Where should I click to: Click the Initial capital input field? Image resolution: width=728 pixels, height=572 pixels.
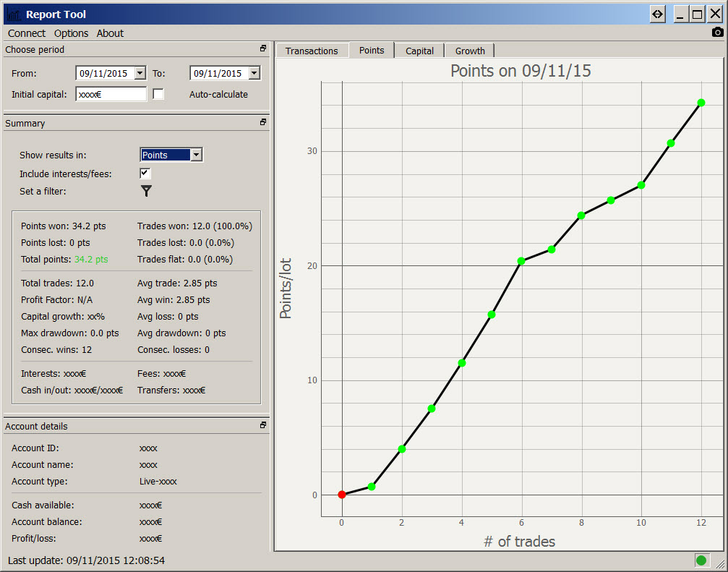tap(111, 94)
